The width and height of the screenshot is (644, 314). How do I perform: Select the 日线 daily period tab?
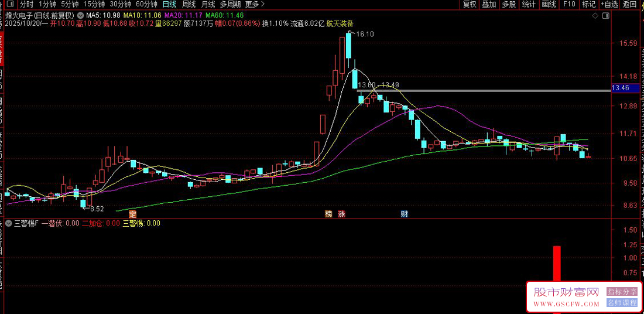(169, 4)
